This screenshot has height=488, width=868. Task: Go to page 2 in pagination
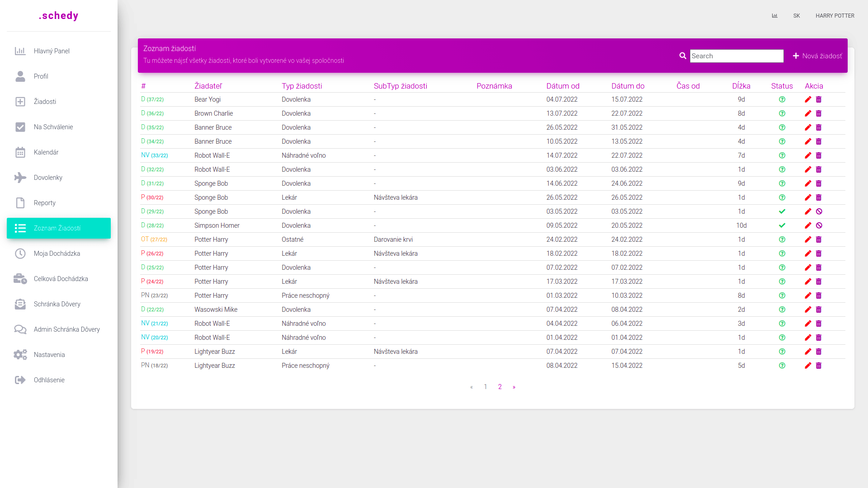[500, 387]
